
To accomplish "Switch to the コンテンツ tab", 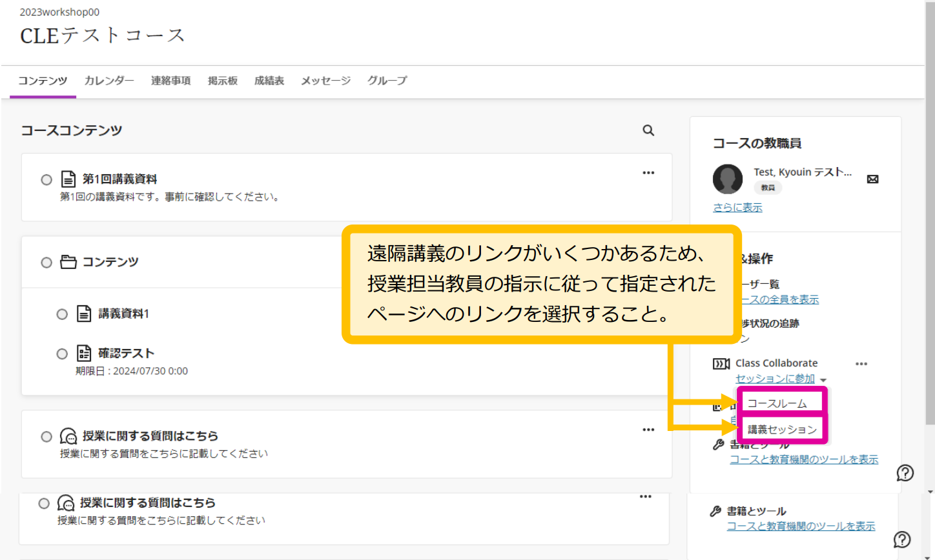I will tap(43, 81).
